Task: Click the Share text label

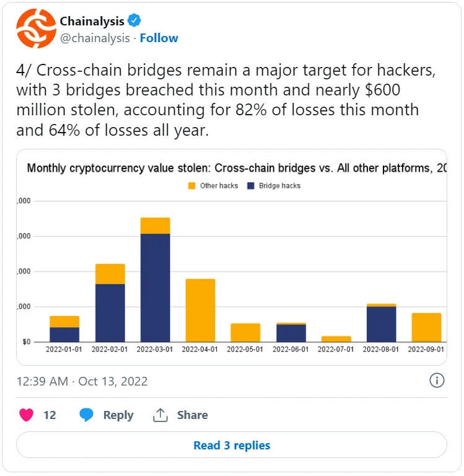Action: (x=192, y=415)
